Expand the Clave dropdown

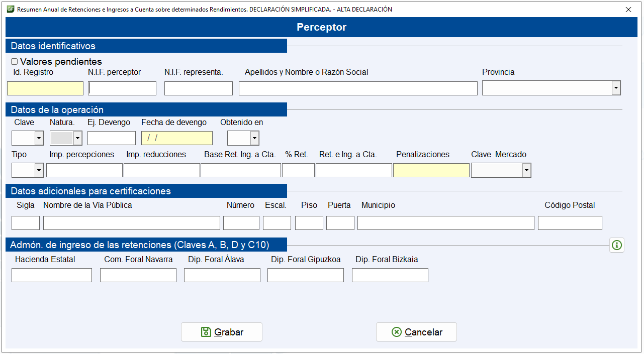pos(39,138)
